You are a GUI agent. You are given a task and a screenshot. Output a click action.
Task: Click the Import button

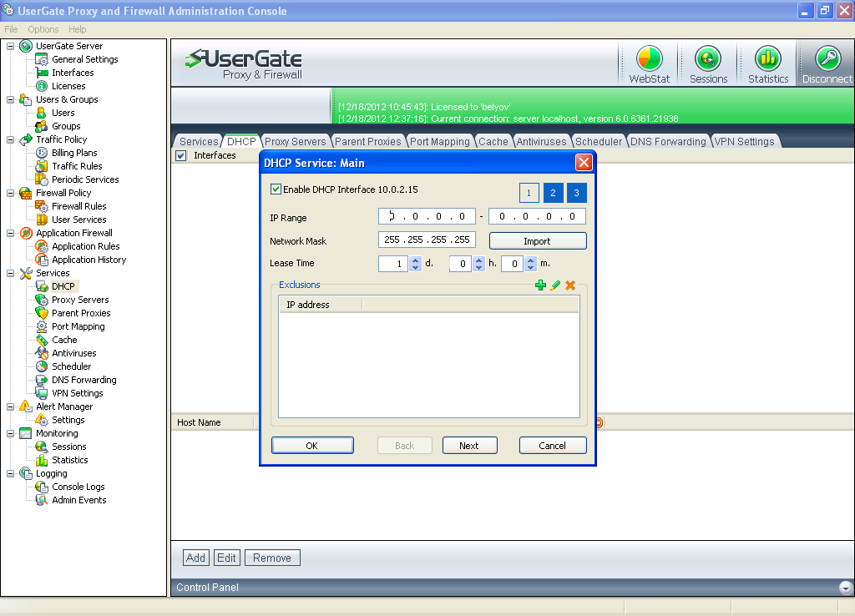point(538,241)
